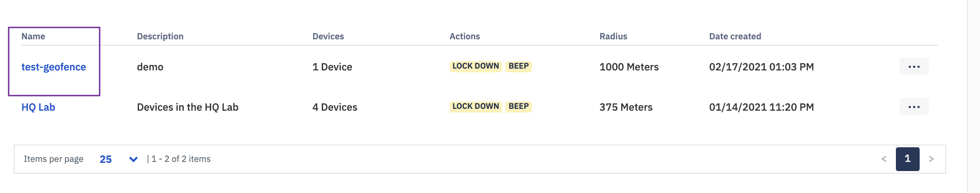Go to the previous page arrow
The height and width of the screenshot is (193, 980).
tap(884, 159)
